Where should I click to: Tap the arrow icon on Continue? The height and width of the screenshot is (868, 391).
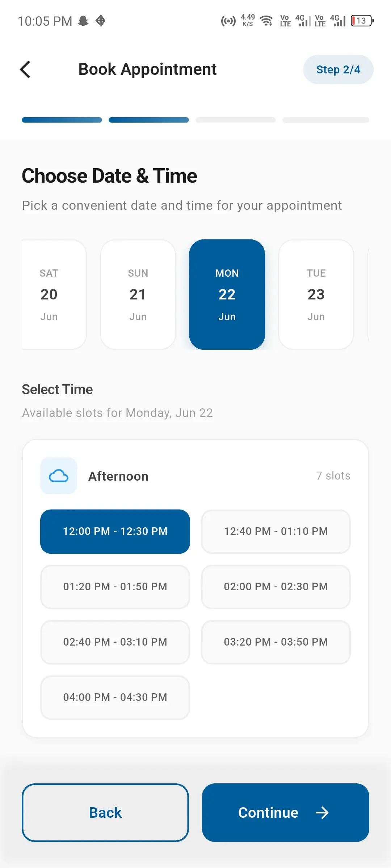click(322, 813)
